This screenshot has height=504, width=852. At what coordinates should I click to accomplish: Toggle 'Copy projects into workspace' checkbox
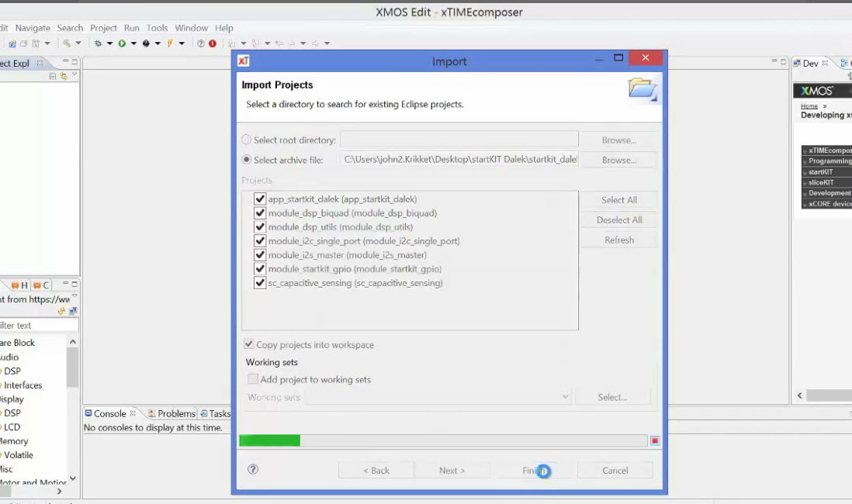point(249,344)
